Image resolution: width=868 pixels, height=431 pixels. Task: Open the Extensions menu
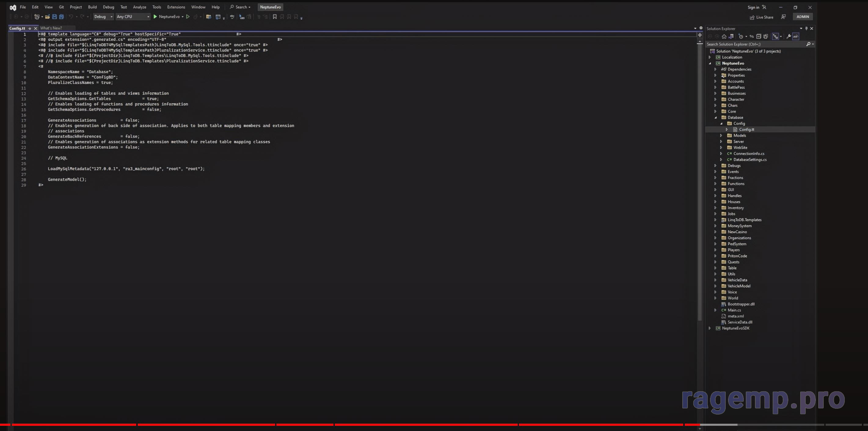coord(176,7)
